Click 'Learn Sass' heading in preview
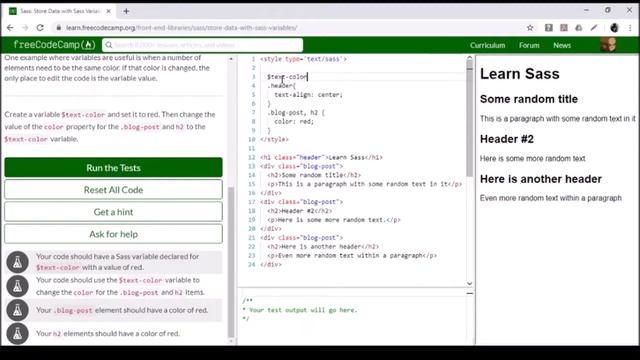The width and height of the screenshot is (640, 360). [520, 74]
